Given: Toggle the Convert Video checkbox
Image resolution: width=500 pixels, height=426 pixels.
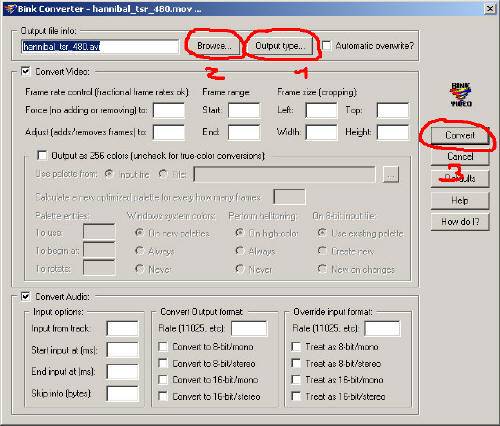Looking at the screenshot, I should (x=25, y=71).
